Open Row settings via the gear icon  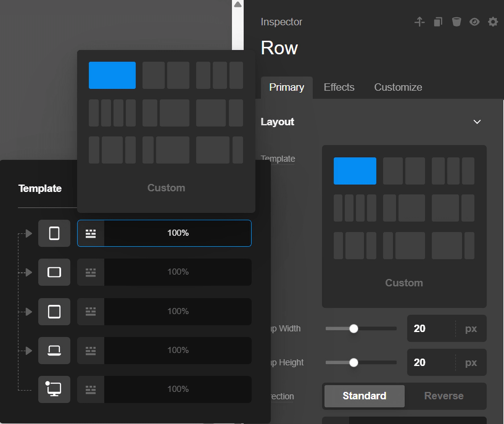tap(493, 22)
